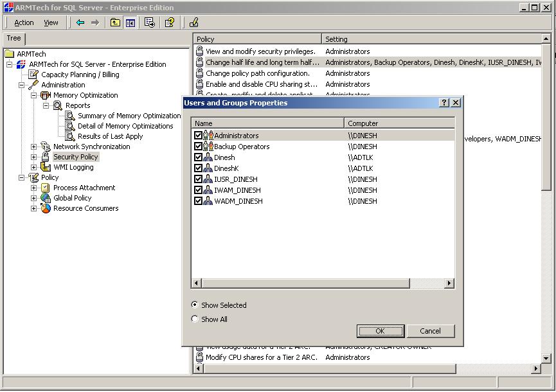Image resolution: width=556 pixels, height=392 pixels.
Task: Click the stamp icon at toolbar end
Action: [x=193, y=22]
